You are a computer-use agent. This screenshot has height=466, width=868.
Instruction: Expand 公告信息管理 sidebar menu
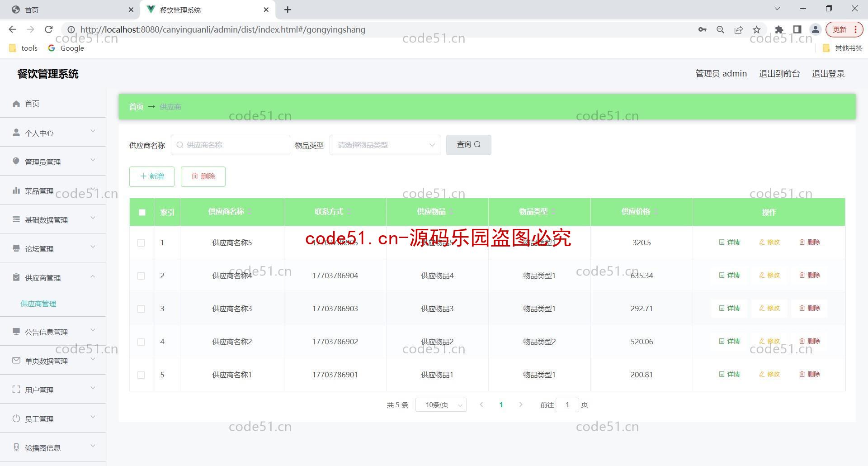coord(53,332)
